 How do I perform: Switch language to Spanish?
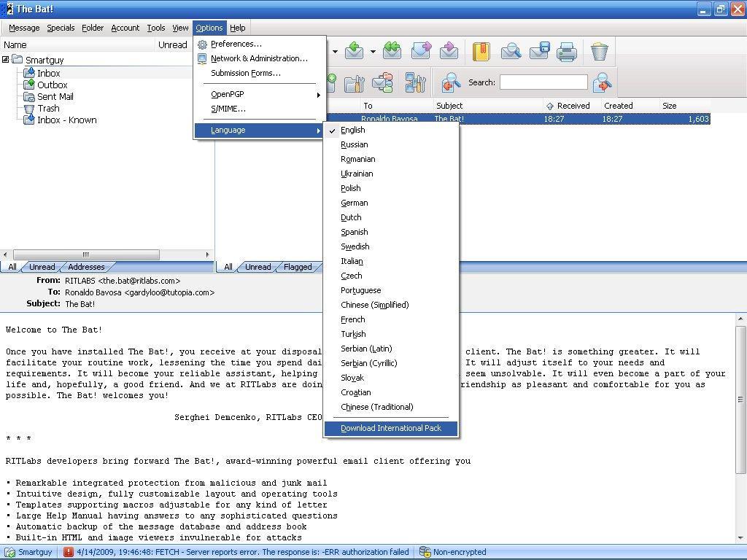[391, 232]
